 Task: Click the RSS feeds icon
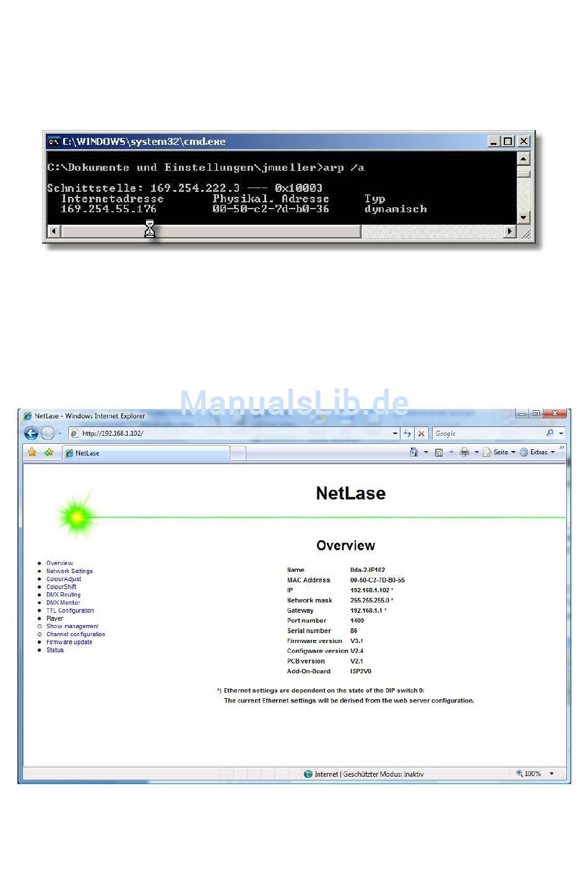439,452
